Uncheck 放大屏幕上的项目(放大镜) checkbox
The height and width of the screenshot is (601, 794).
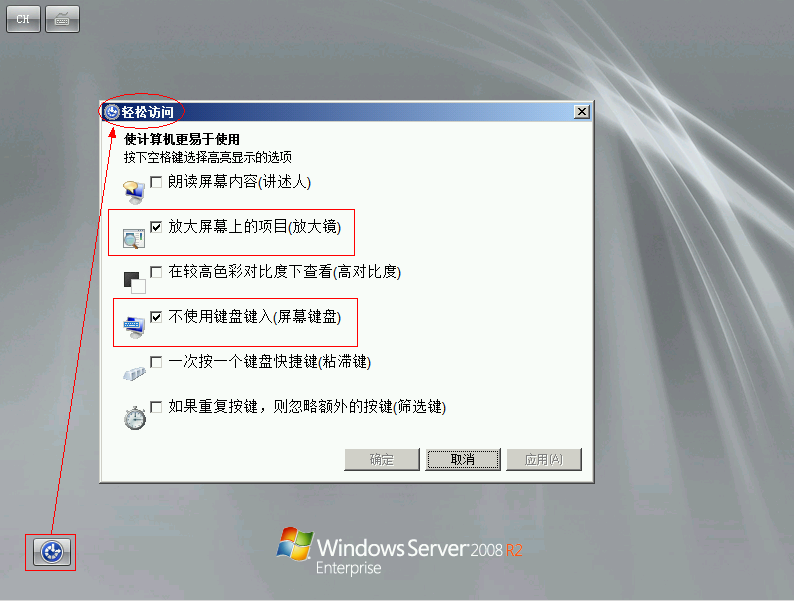(x=156, y=227)
